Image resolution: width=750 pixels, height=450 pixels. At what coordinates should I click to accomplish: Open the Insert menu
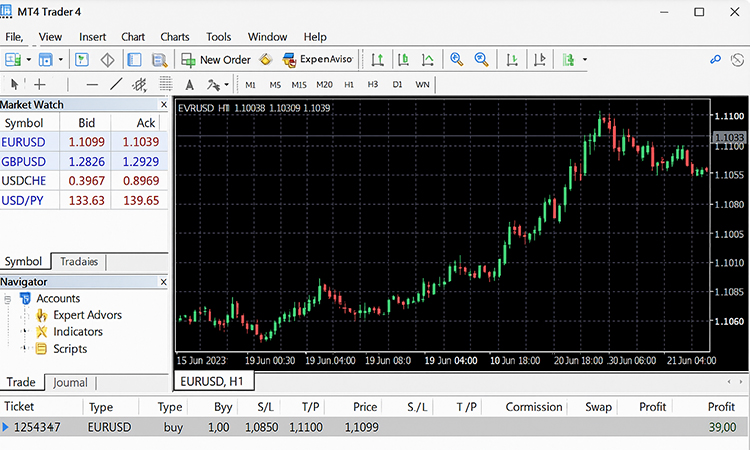click(92, 37)
